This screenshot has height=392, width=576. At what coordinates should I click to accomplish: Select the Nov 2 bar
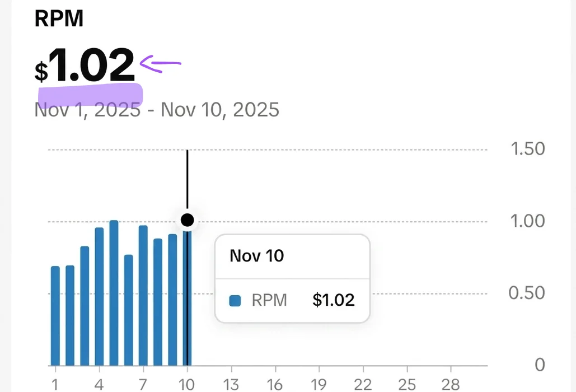(70, 316)
